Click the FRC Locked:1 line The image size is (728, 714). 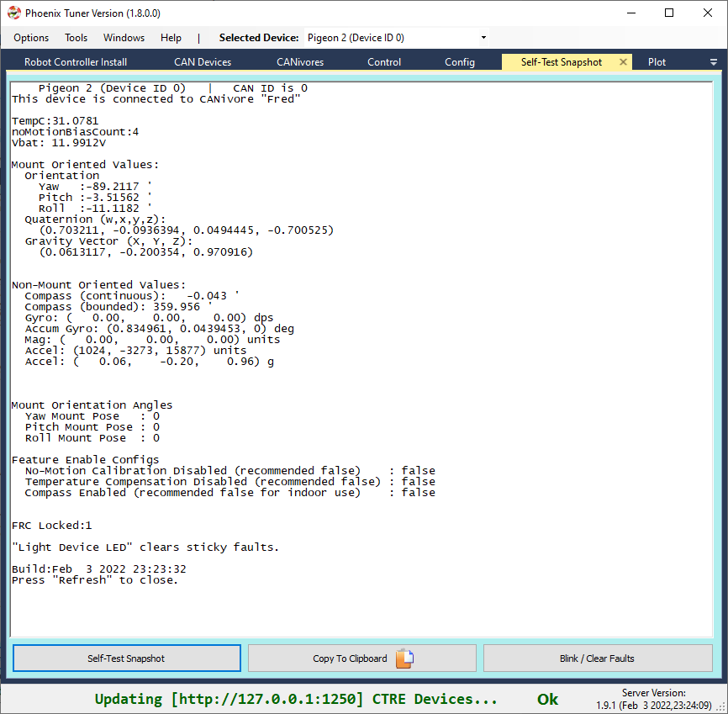click(52, 526)
